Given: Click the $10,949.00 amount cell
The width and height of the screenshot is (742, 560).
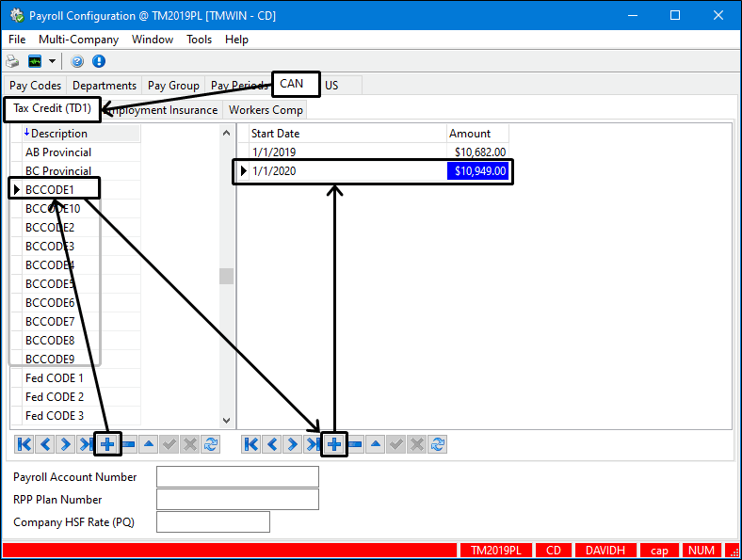Looking at the screenshot, I should pyautogui.click(x=478, y=170).
